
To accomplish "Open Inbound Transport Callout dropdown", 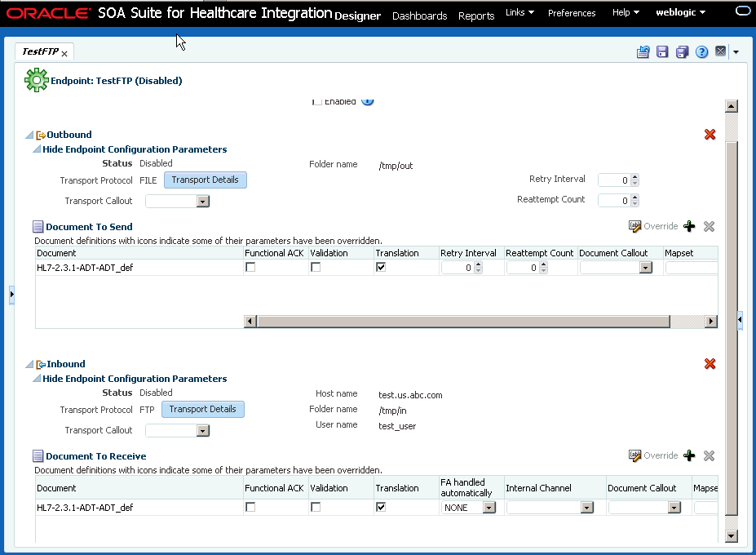I will [x=203, y=430].
